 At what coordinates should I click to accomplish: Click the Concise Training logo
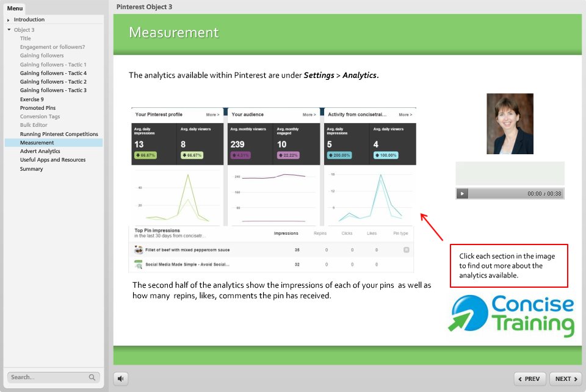[512, 315]
